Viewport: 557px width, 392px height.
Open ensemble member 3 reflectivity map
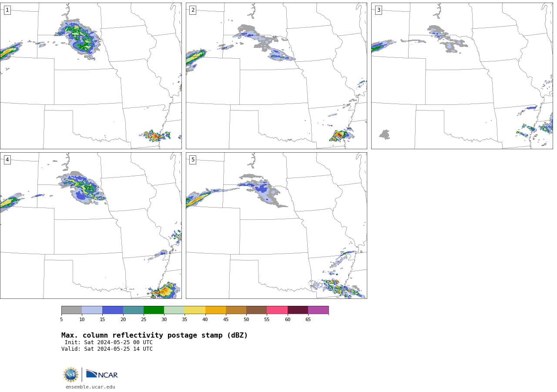click(x=462, y=76)
